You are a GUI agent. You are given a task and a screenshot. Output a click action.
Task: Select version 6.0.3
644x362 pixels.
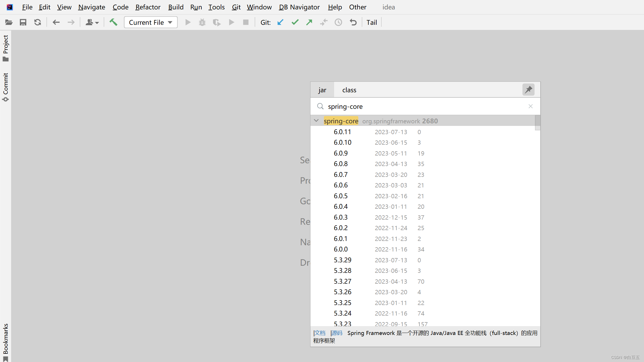click(423, 217)
